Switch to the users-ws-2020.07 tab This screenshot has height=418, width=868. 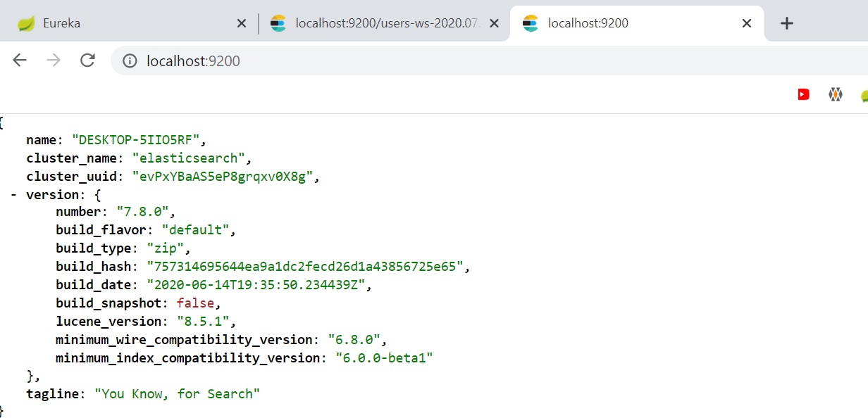pyautogui.click(x=380, y=23)
